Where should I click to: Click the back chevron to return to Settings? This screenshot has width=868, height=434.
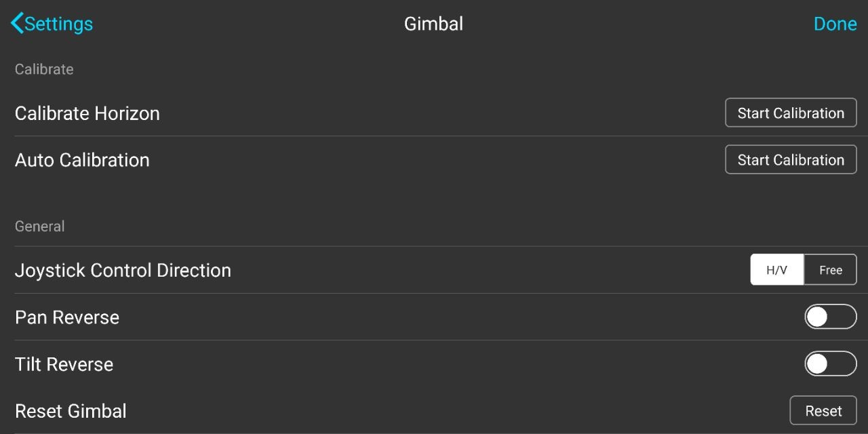(x=16, y=22)
